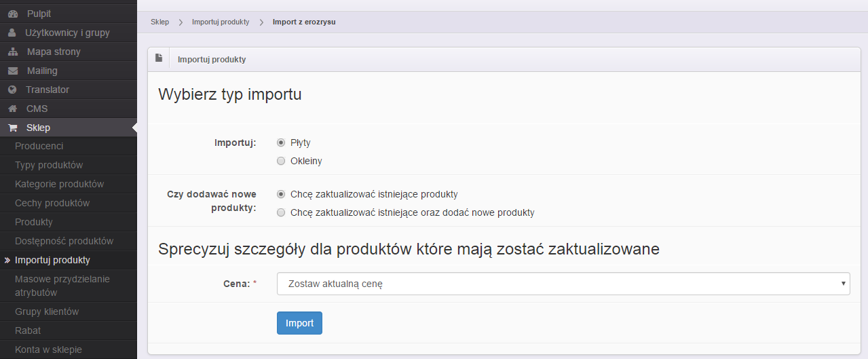Click the envelope icon beside Mailing
868x359 pixels.
(x=12, y=71)
